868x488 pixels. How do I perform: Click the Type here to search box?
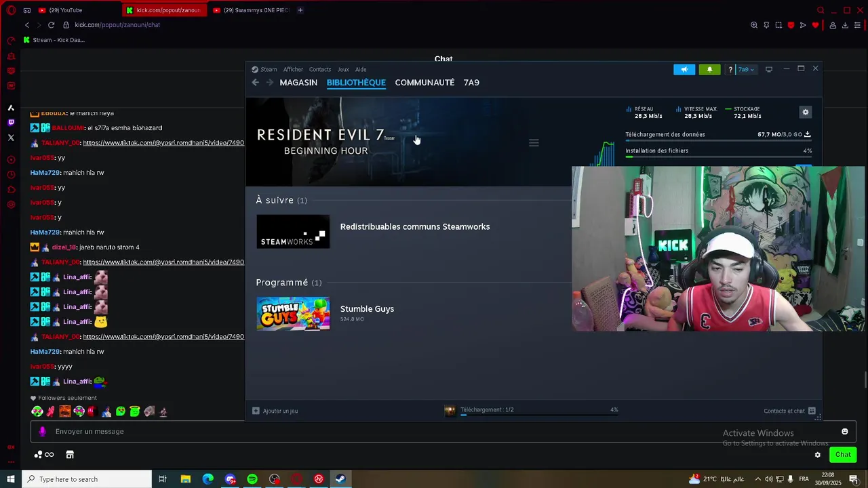point(87,479)
